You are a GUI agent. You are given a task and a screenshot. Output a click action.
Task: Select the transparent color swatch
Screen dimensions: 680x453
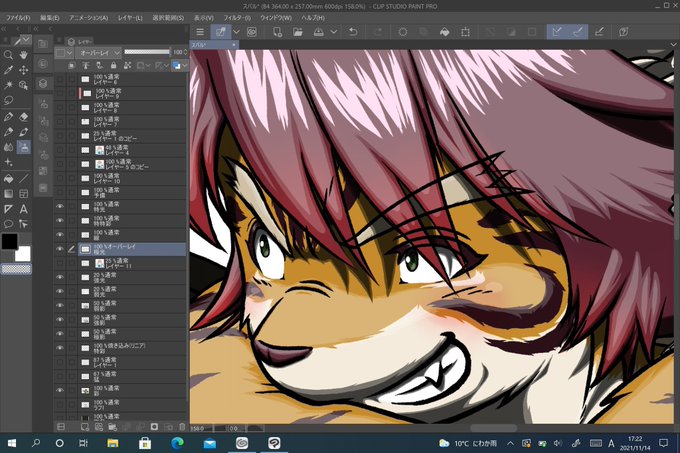pyautogui.click(x=16, y=269)
